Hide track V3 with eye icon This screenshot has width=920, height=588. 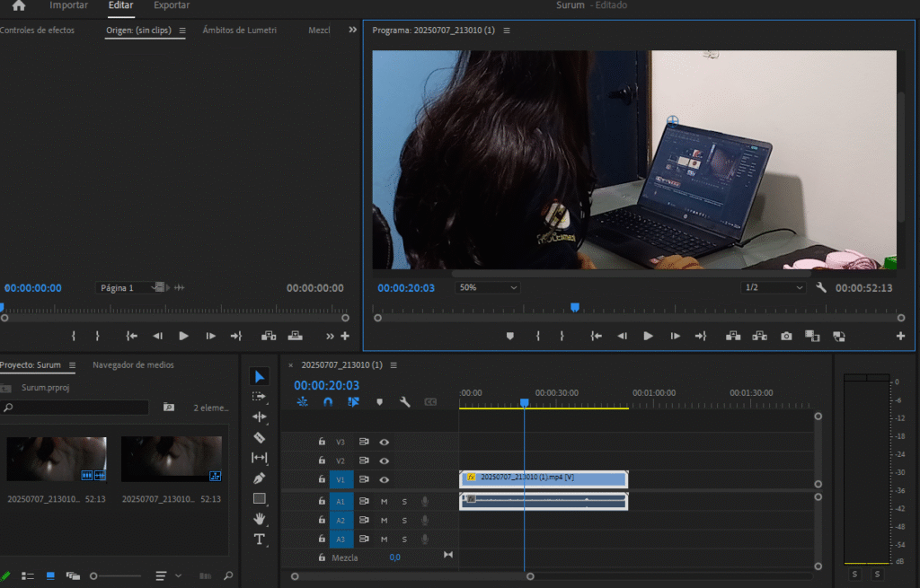tap(384, 442)
